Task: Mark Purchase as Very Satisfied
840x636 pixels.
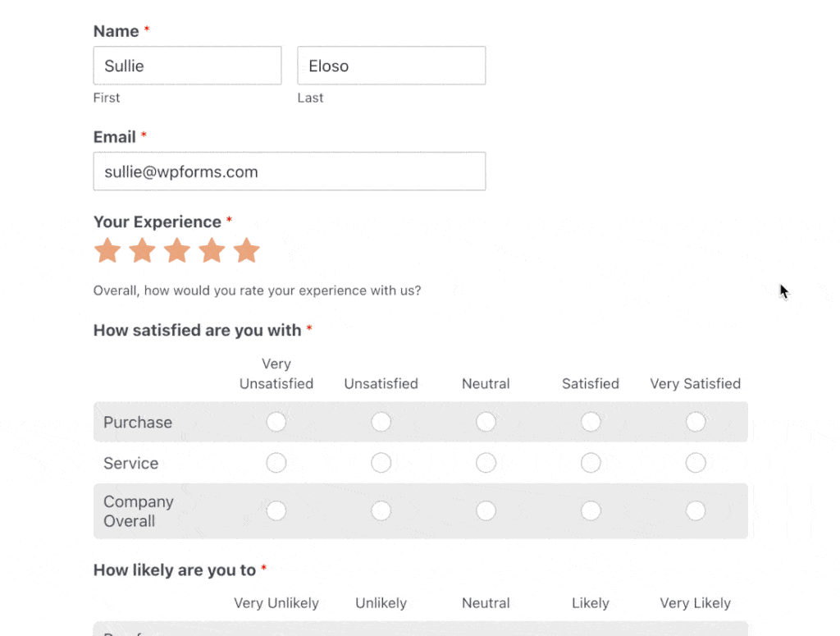Action: (x=696, y=422)
